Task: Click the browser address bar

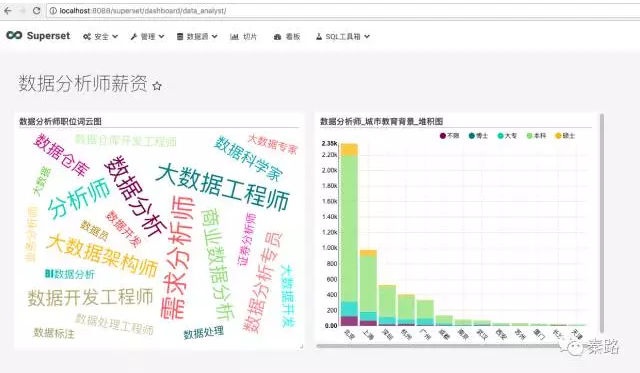Action: point(343,11)
